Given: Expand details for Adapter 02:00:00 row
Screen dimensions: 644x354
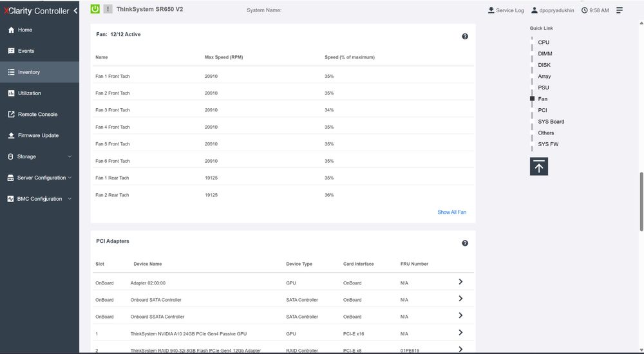Looking at the screenshot, I should [460, 282].
